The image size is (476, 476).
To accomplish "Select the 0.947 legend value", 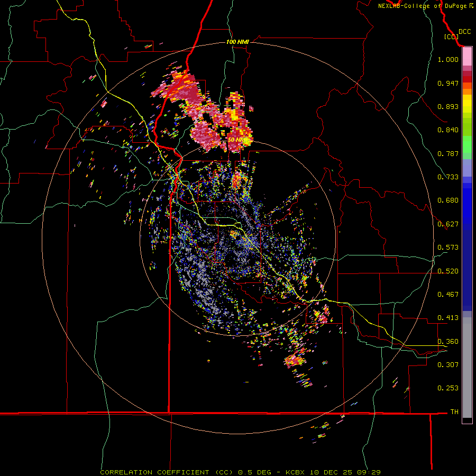I will (448, 83).
